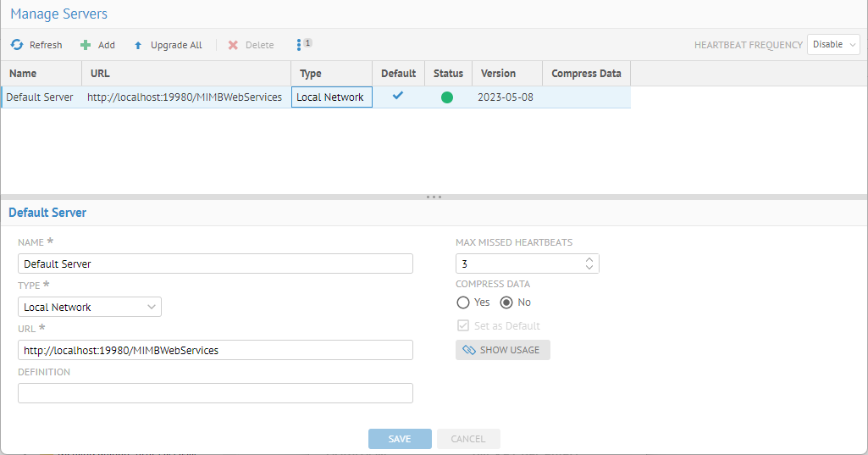
Task: Click the green plus Add icon
Action: [86, 45]
